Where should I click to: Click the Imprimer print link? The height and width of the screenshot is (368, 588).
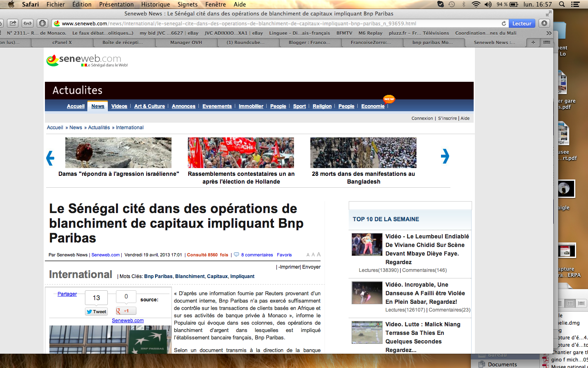click(x=290, y=267)
